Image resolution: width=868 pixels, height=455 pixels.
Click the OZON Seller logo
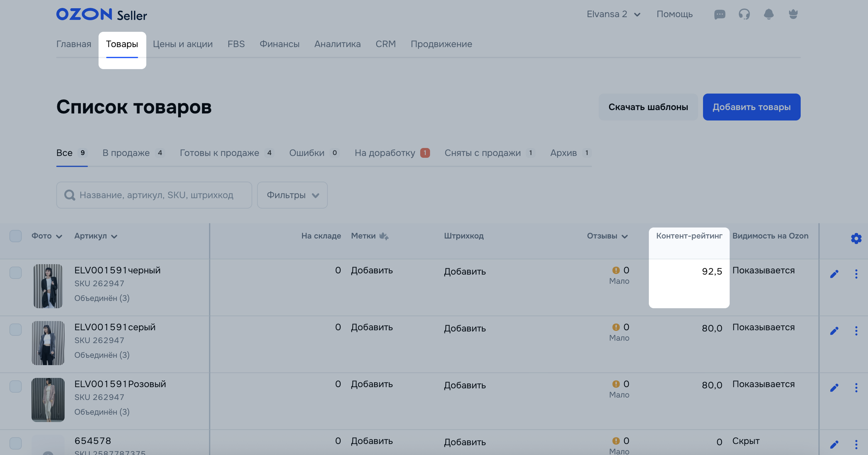tap(101, 15)
